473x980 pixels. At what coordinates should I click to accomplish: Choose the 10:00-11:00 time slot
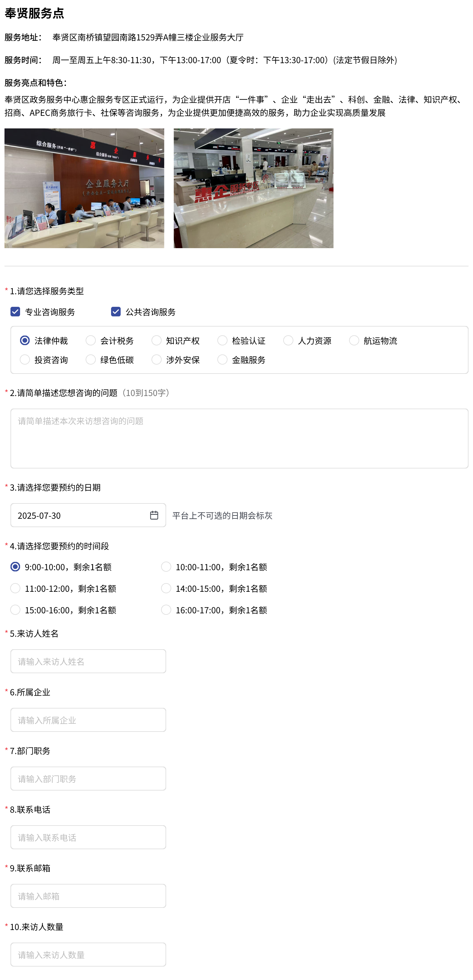pos(166,566)
